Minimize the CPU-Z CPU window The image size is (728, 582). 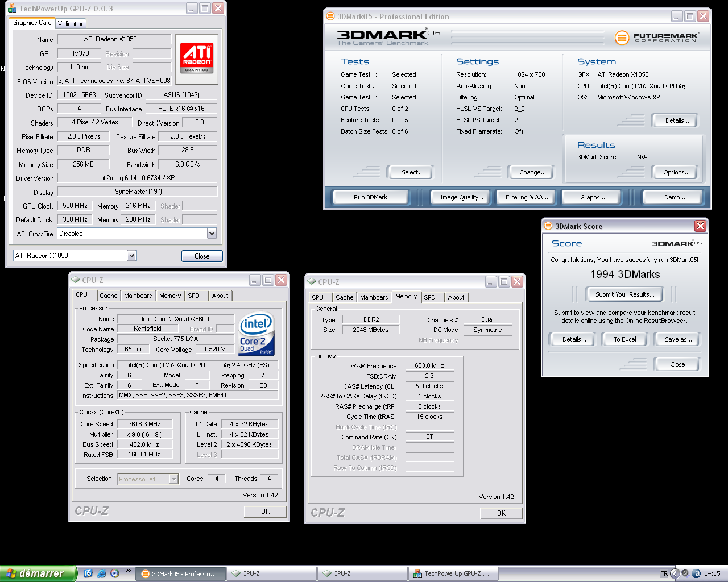tap(255, 280)
